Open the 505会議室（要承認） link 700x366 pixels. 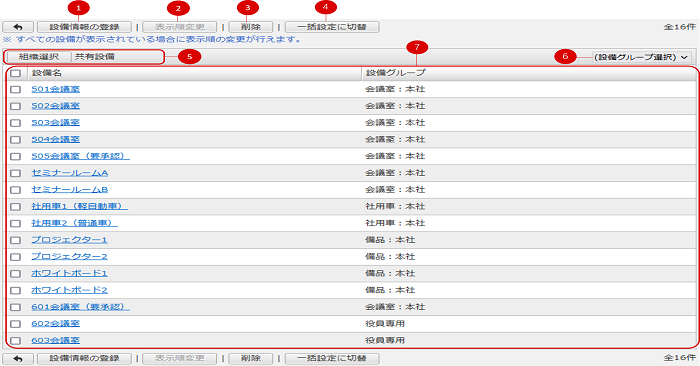click(80, 156)
